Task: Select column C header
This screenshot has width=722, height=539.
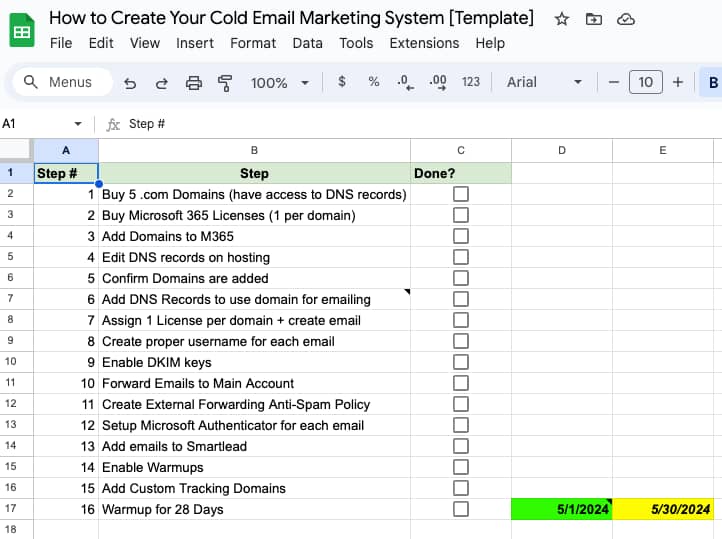Action: 461,151
